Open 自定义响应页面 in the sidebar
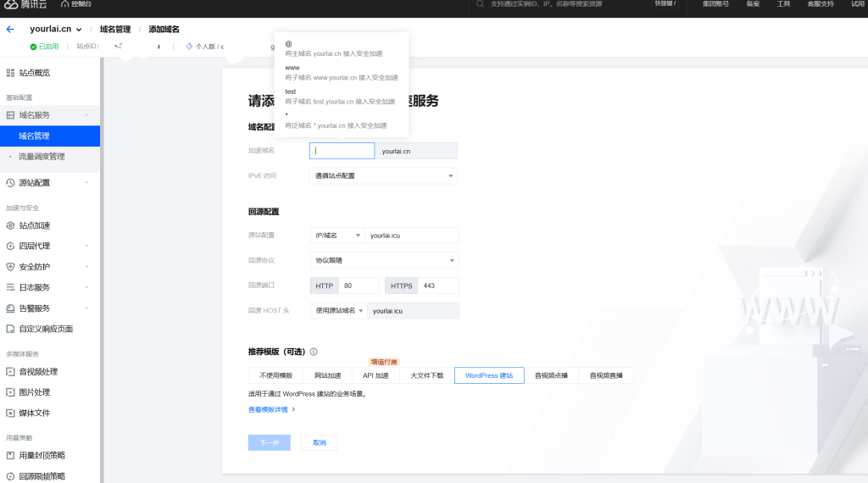The image size is (868, 483). tap(46, 329)
